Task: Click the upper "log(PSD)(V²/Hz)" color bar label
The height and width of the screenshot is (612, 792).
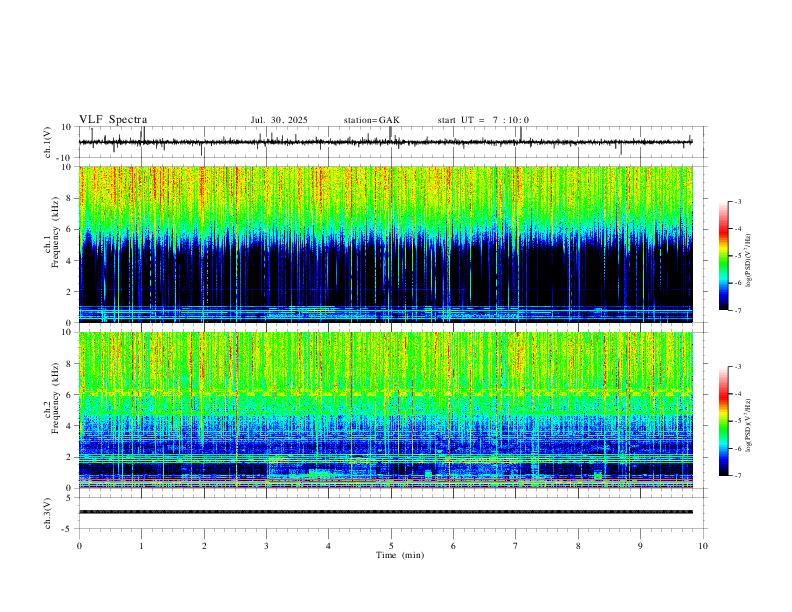Action: [749, 261]
